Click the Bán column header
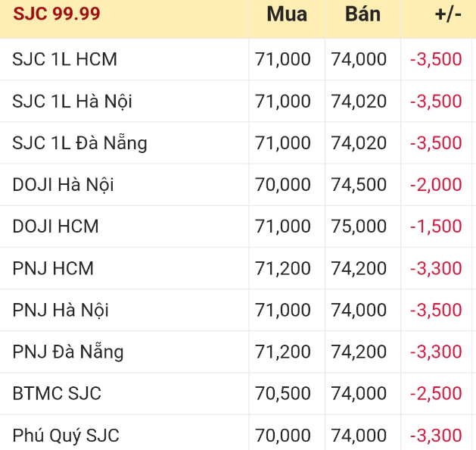Viewport: 476px width, 450px height. tap(362, 14)
